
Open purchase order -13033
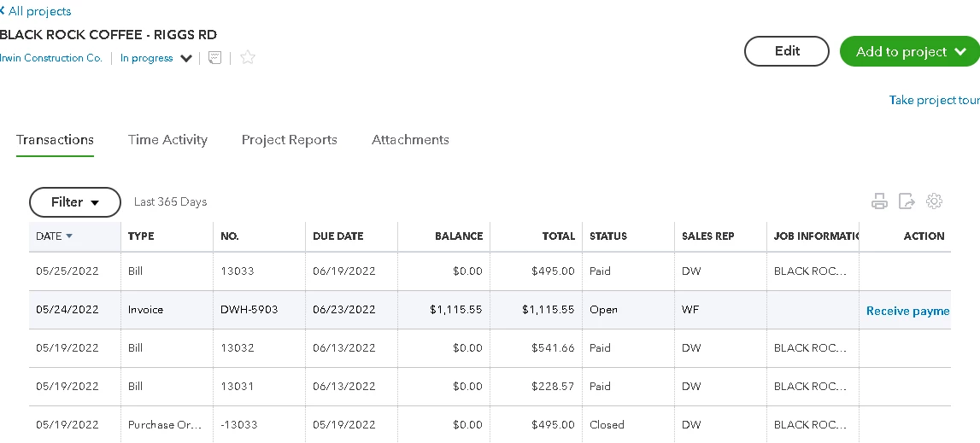coord(238,425)
